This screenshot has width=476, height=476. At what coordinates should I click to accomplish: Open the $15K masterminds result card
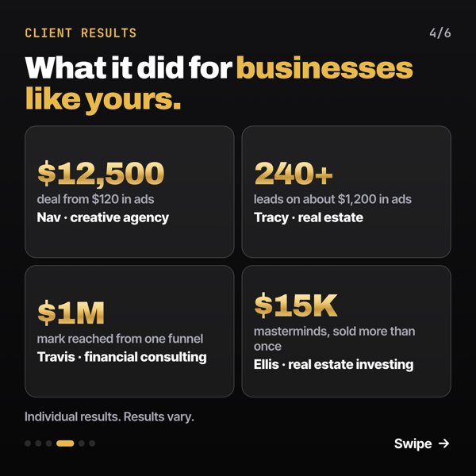(x=347, y=331)
